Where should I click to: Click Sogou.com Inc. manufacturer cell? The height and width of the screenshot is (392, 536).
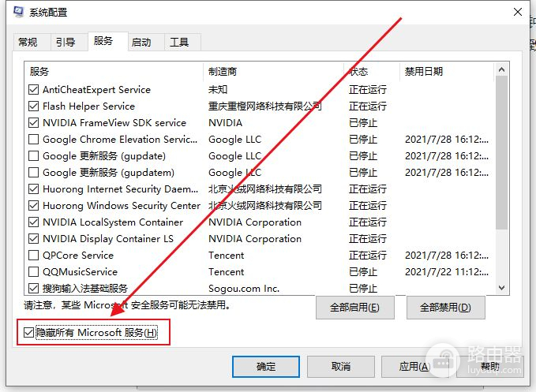click(x=244, y=289)
